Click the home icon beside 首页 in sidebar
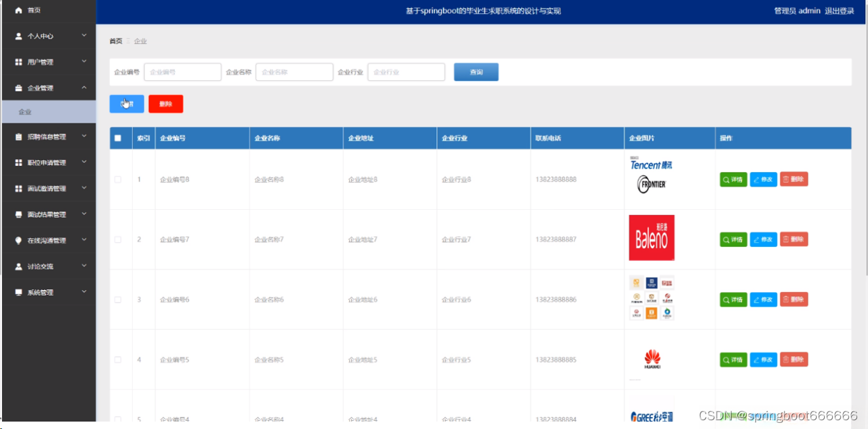Viewport: 868px width, 429px height. click(18, 10)
